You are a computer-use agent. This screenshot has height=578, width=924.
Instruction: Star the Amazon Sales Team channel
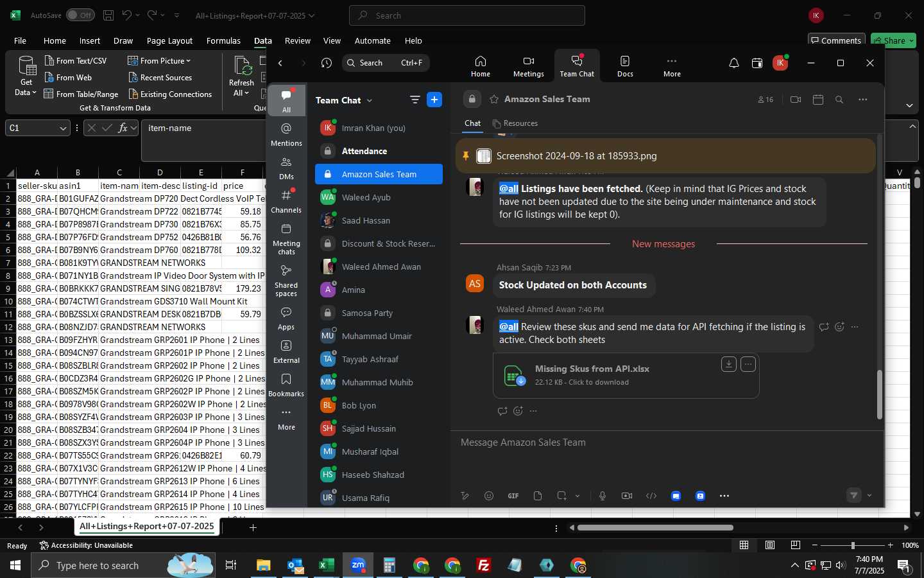tap(494, 100)
